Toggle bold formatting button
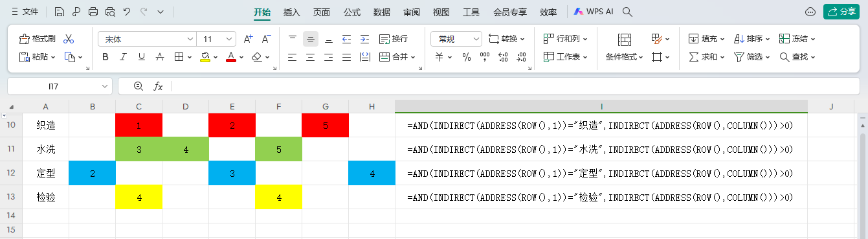This screenshot has height=239, width=868. pos(106,57)
